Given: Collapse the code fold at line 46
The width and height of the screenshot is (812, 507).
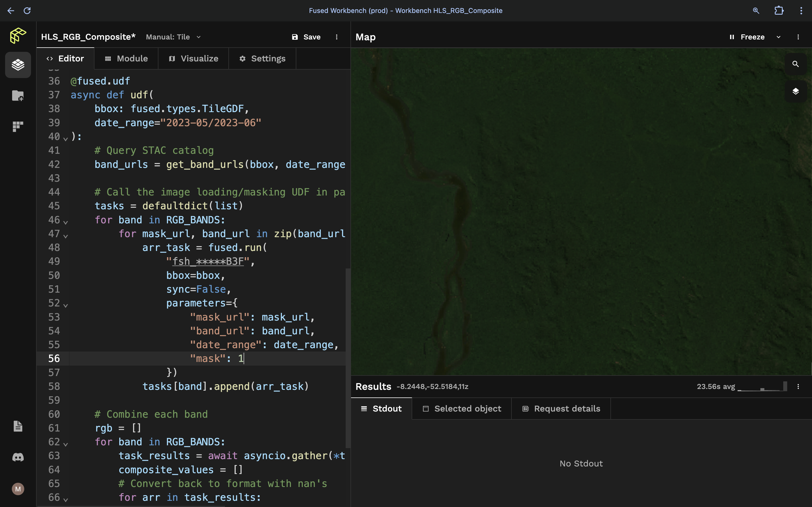Looking at the screenshot, I should pyautogui.click(x=66, y=222).
